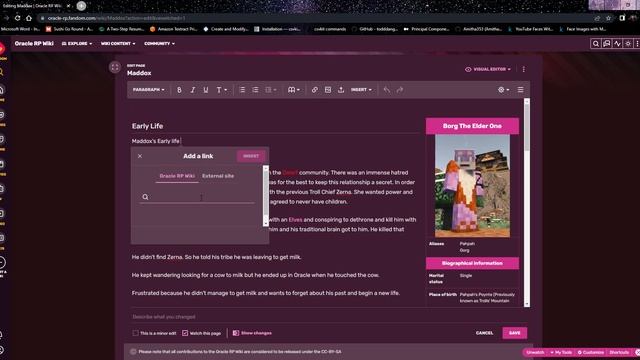Click the Biographical information header
640x360 pixels.
point(472,263)
